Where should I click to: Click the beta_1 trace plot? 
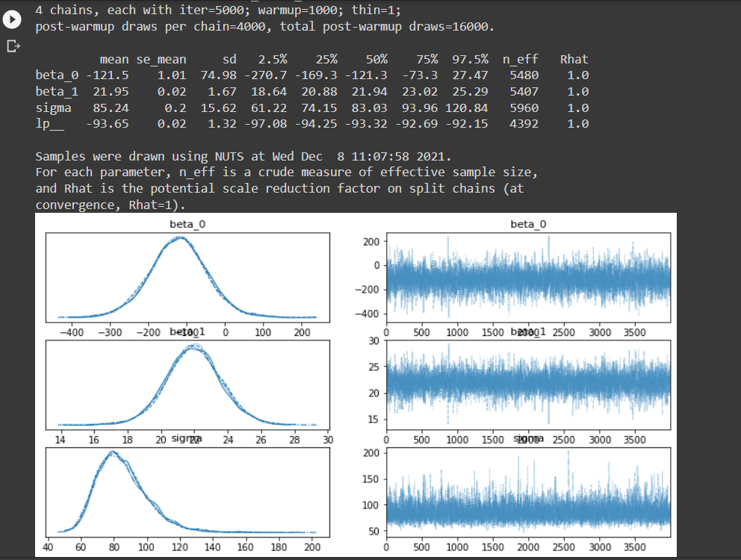(528, 385)
